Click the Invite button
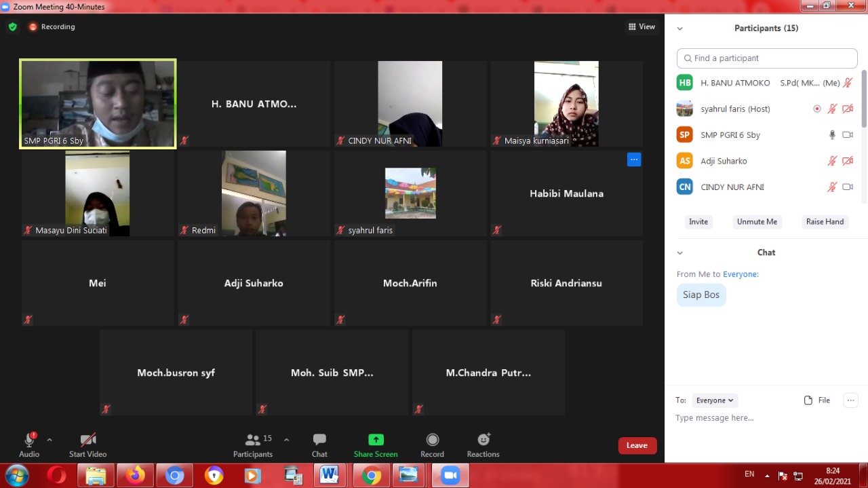This screenshot has height=488, width=868. [698, 222]
